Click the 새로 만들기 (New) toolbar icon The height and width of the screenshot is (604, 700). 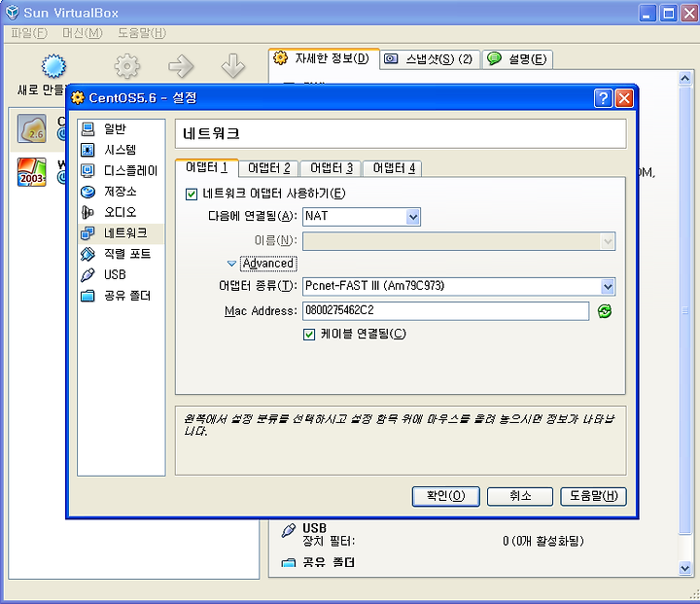(x=53, y=66)
